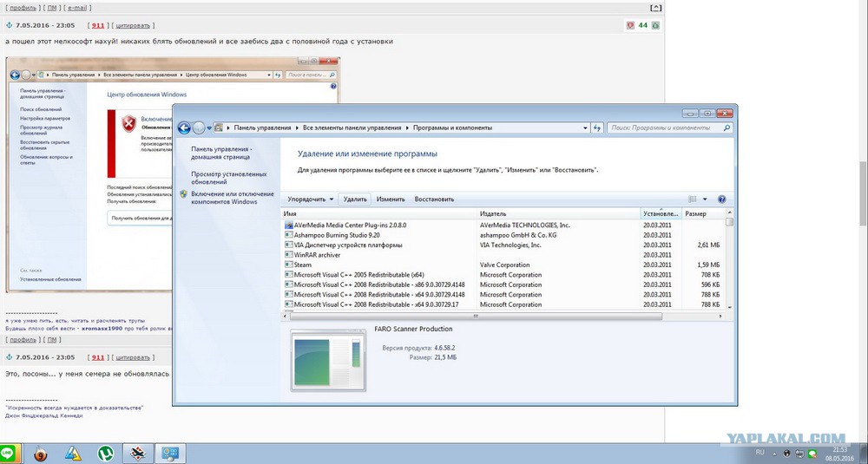Expand the view options dropdown arrow
This screenshot has width=868, height=464.
[x=705, y=199]
